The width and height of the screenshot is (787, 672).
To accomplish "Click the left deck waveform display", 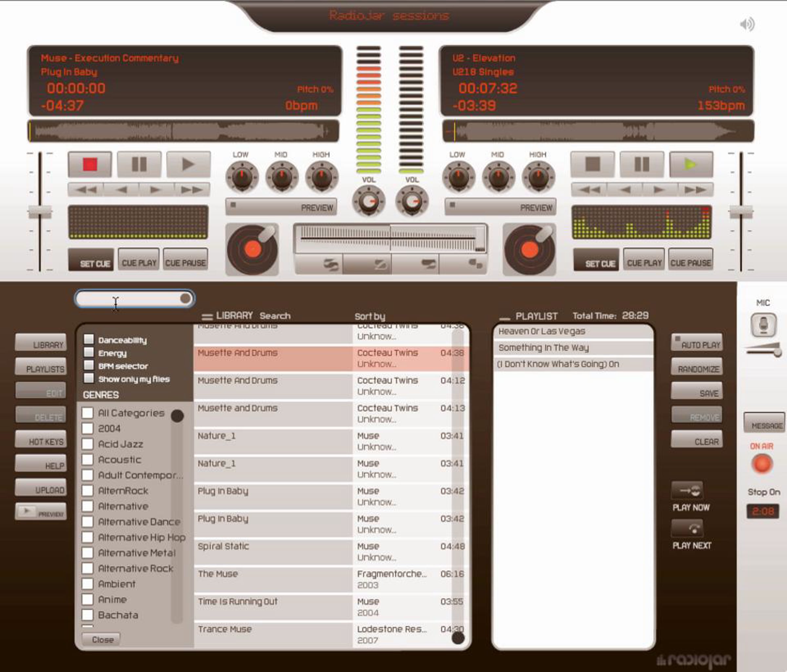I will tap(183, 131).
